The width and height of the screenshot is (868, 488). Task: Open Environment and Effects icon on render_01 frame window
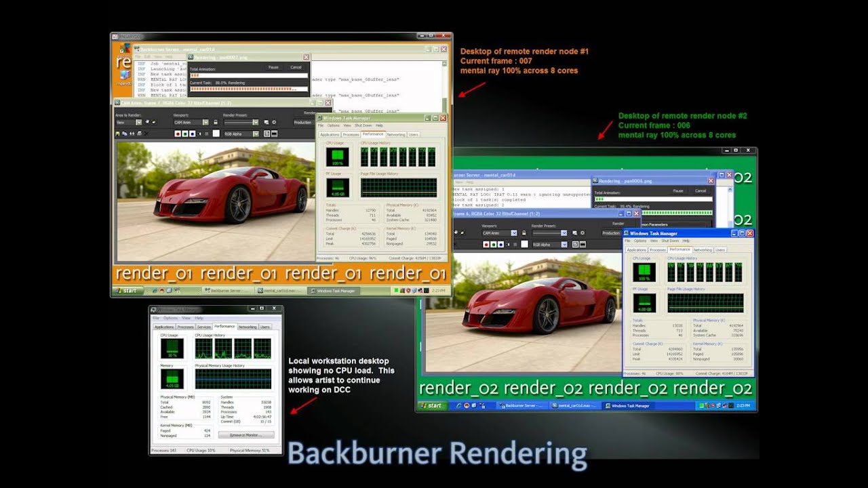(274, 123)
